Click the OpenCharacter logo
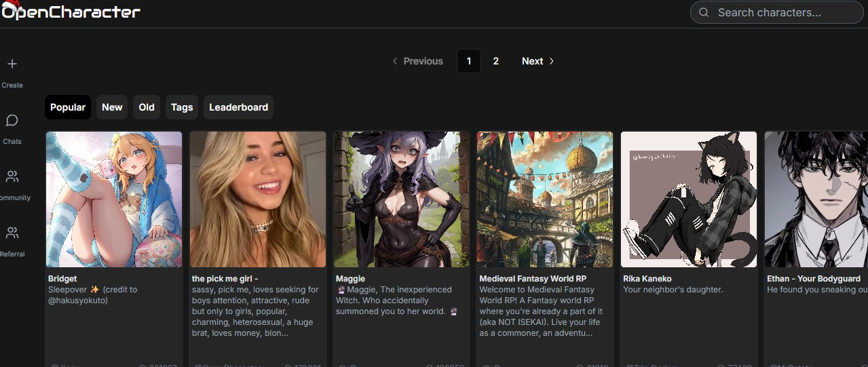The width and height of the screenshot is (868, 367). (71, 12)
